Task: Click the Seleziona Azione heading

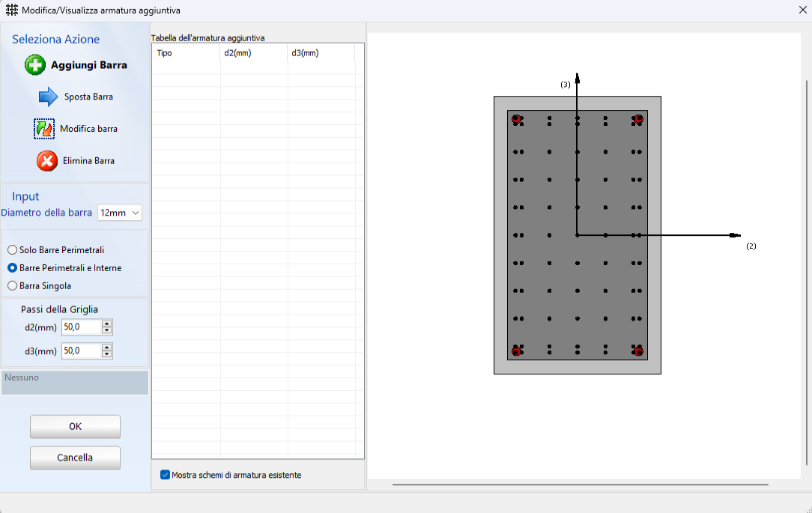Action: (56, 40)
